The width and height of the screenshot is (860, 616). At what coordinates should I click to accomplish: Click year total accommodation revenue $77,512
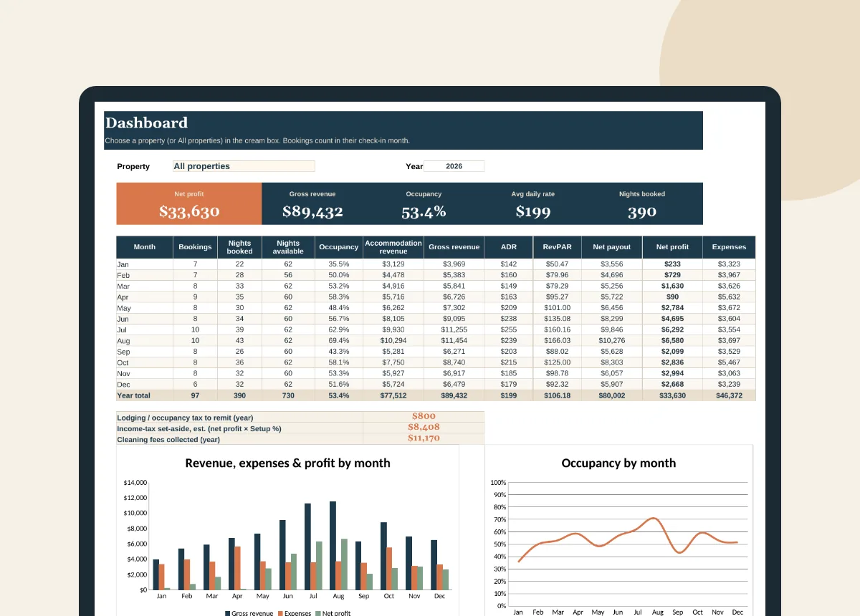coord(393,395)
